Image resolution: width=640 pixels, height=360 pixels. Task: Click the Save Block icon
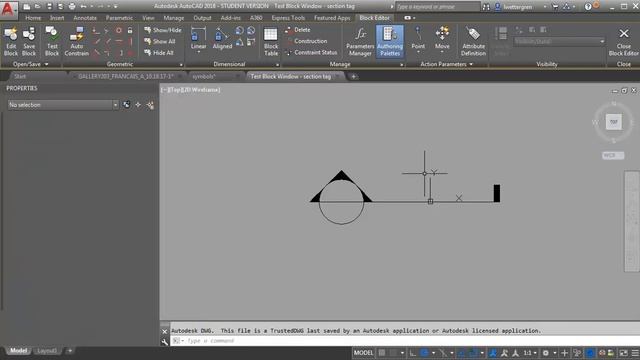[x=29, y=42]
